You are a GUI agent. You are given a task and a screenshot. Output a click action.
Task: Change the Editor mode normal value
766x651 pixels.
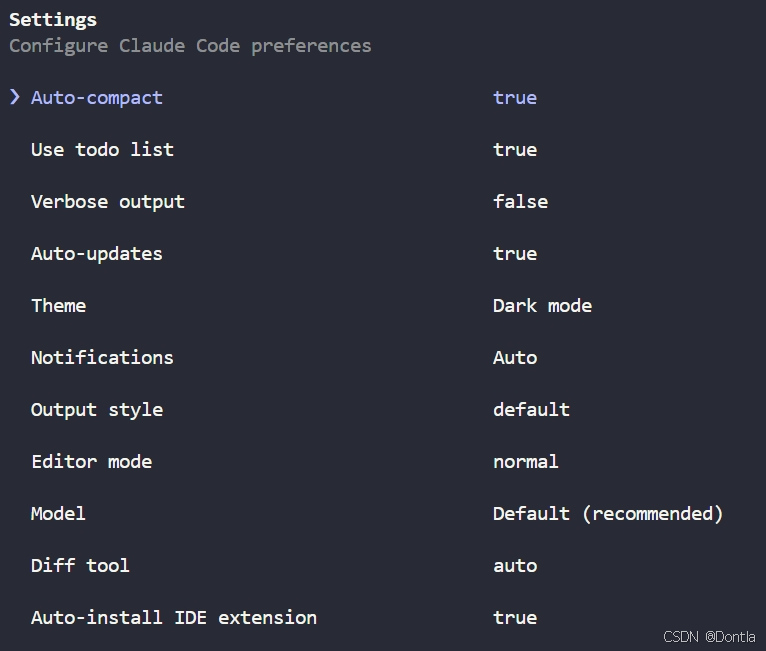(x=526, y=462)
